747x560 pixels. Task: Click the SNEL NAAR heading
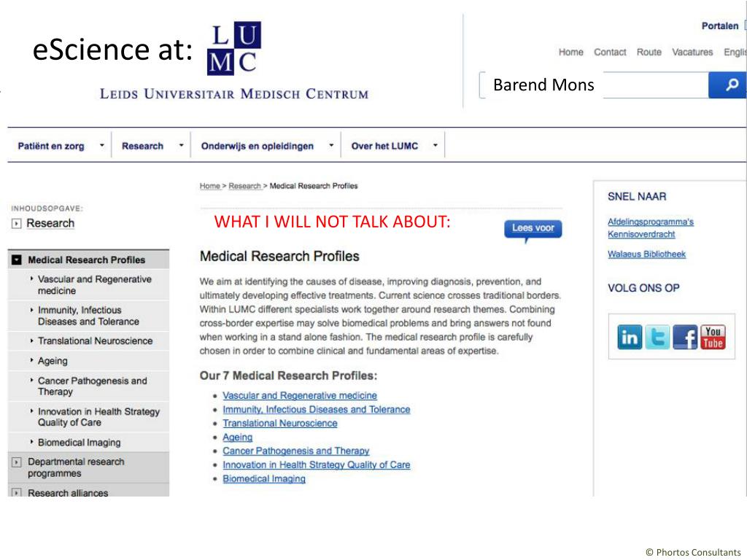637,196
